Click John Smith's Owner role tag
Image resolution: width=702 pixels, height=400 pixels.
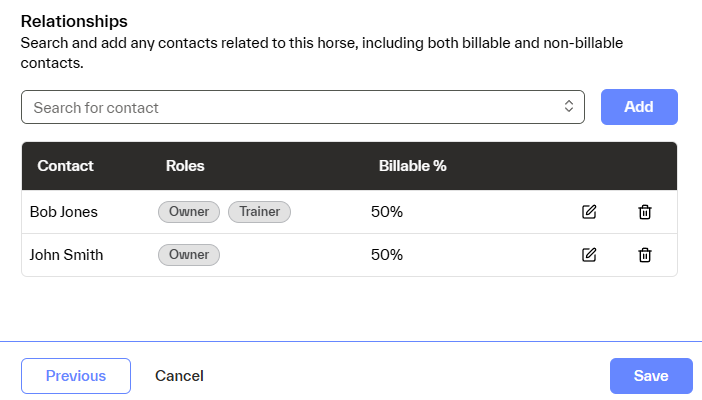coord(189,255)
